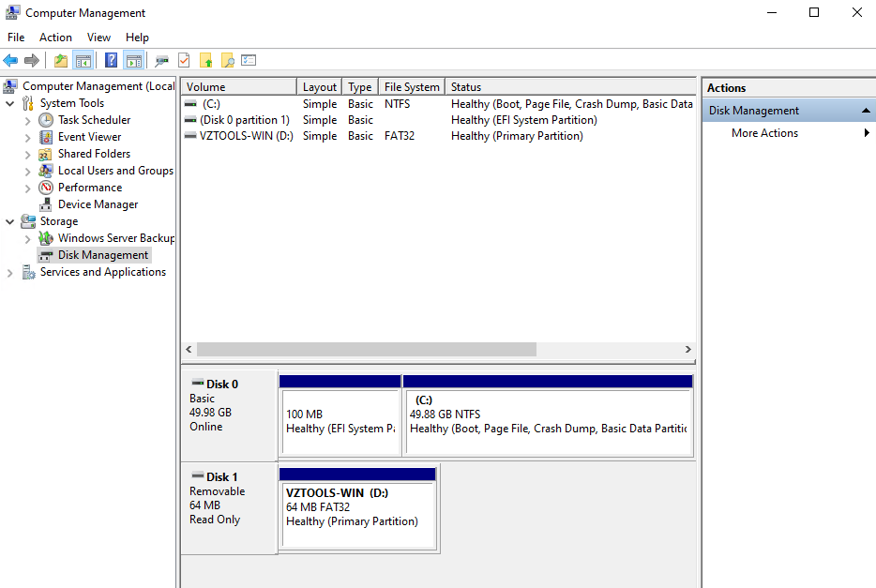The height and width of the screenshot is (588, 876).
Task: Select the VZTOOLS-WIN (D:) volume row
Action: (x=439, y=136)
